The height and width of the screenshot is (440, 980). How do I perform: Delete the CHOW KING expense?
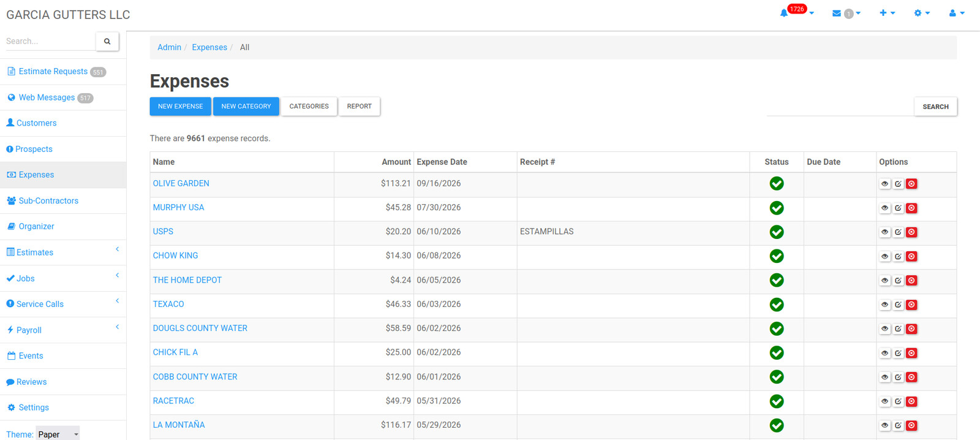(x=911, y=256)
